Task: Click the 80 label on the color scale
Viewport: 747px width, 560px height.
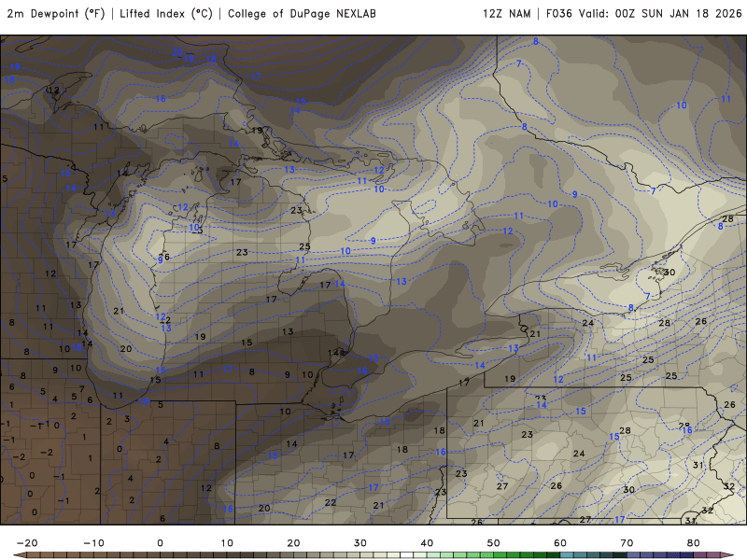Action: [694, 543]
